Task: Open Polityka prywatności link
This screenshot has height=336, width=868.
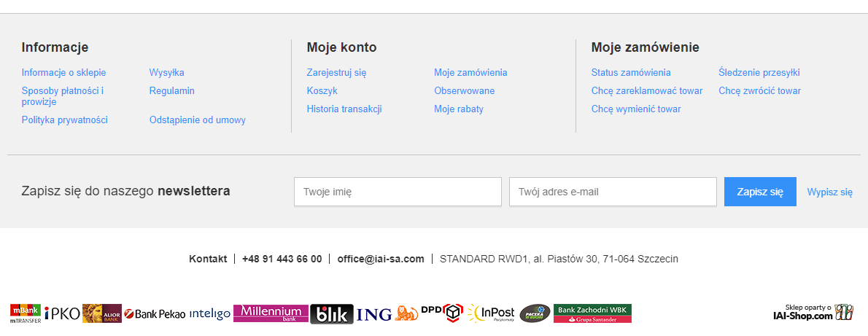Action: (65, 120)
